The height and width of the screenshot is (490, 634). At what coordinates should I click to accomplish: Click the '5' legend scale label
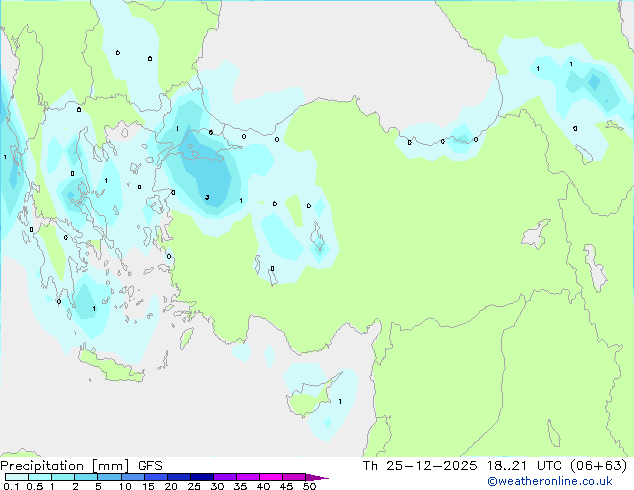pyautogui.click(x=98, y=486)
